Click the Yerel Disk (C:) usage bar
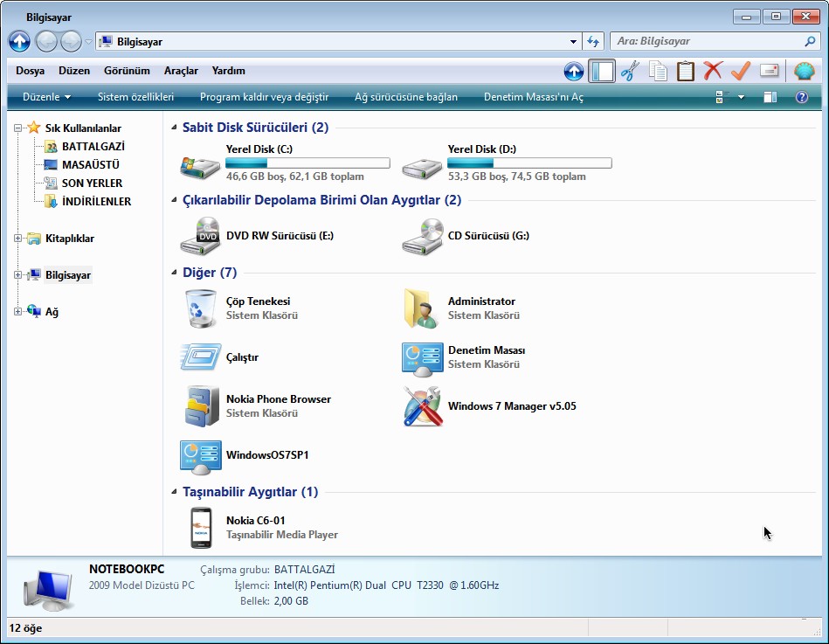The width and height of the screenshot is (829, 644). [307, 163]
